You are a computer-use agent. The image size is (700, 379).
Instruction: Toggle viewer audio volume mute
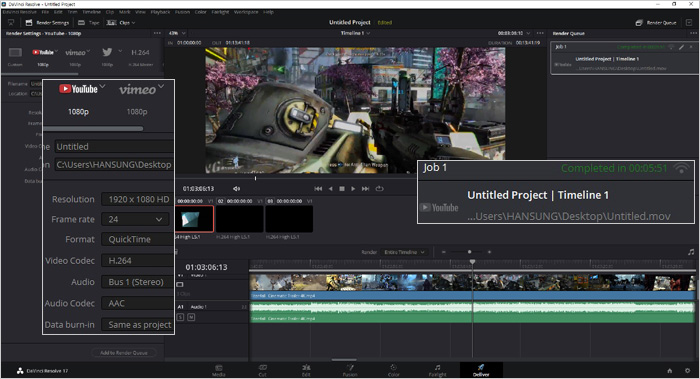pyautogui.click(x=237, y=189)
